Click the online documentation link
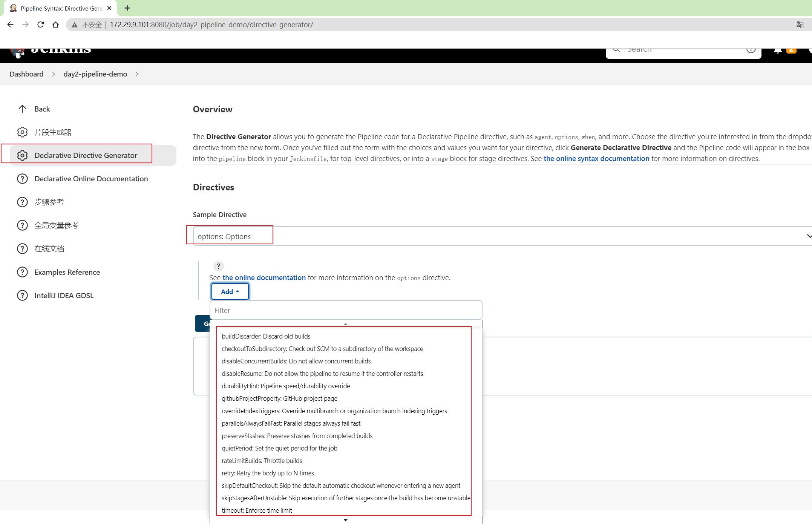The image size is (812, 524). (265, 278)
